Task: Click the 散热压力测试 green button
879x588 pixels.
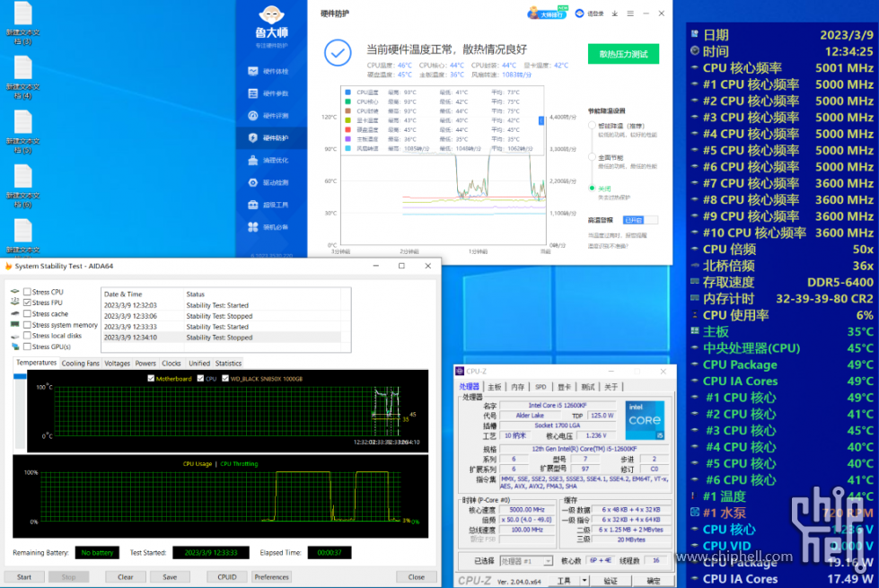Action: click(x=623, y=54)
